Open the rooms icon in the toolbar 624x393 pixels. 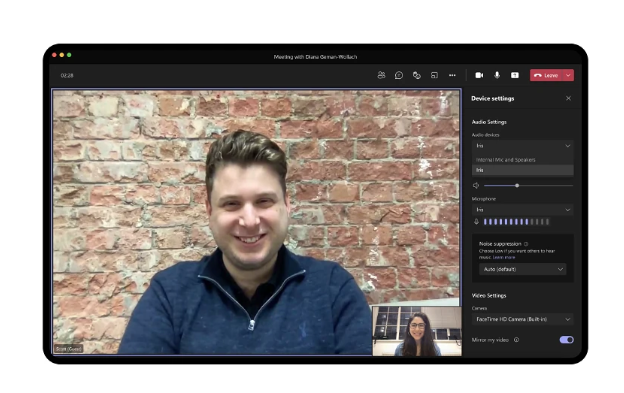coord(434,75)
